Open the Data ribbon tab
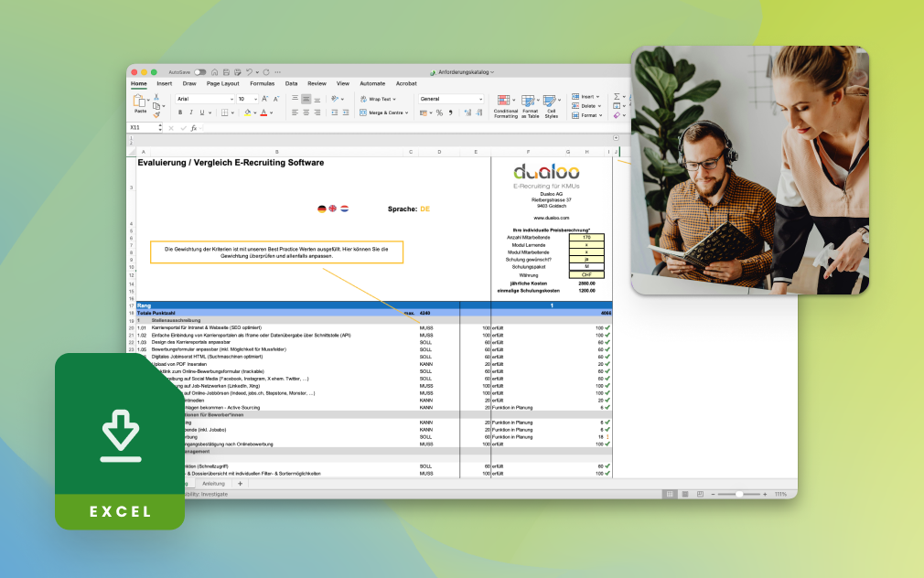The image size is (924, 578). pos(291,83)
